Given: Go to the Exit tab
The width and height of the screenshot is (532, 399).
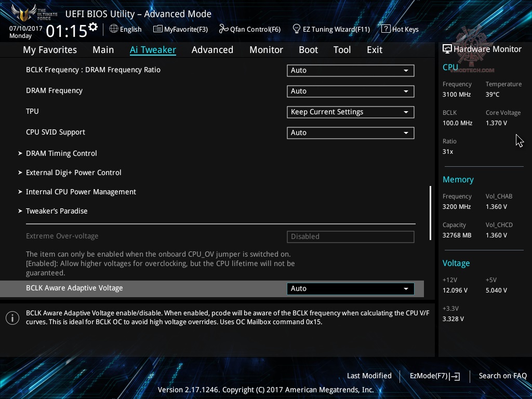Looking at the screenshot, I should tap(375, 50).
